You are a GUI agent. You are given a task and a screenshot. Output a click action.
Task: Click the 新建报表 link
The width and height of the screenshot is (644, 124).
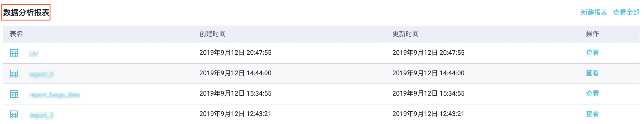tap(594, 12)
